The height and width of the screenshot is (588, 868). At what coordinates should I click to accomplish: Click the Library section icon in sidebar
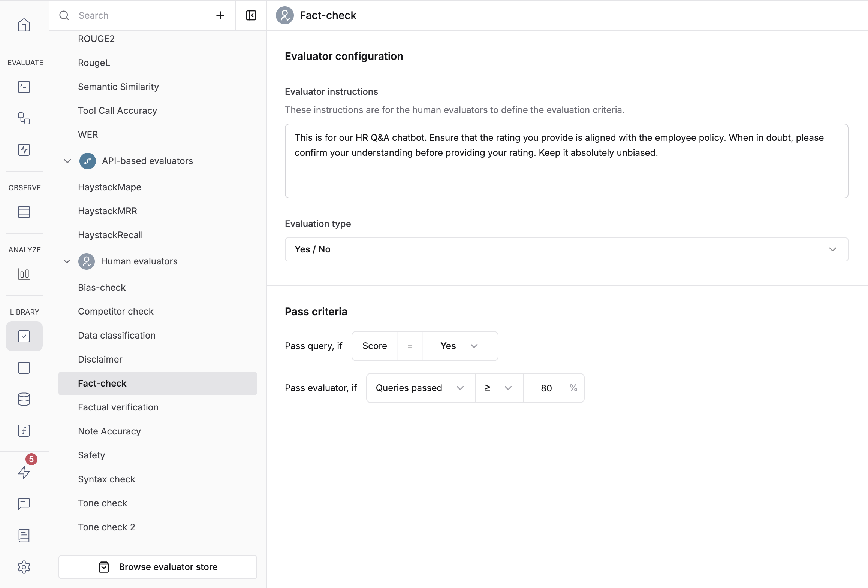coord(24,336)
